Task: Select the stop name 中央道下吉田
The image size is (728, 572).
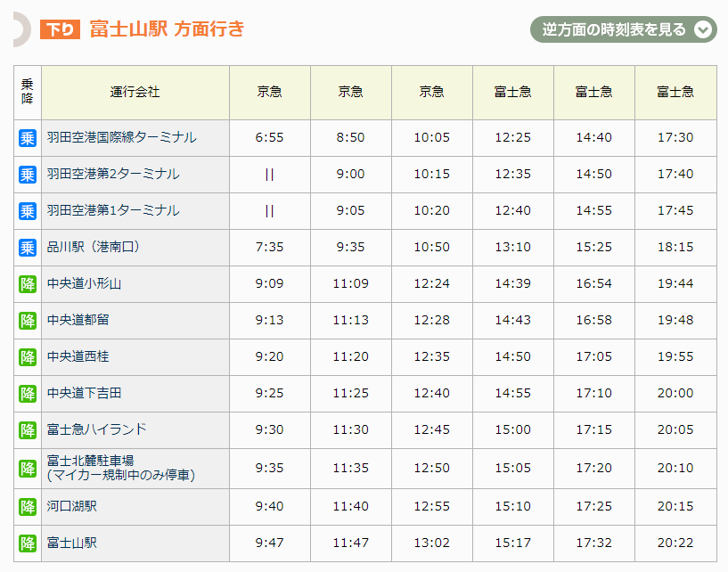Action: [x=84, y=393]
